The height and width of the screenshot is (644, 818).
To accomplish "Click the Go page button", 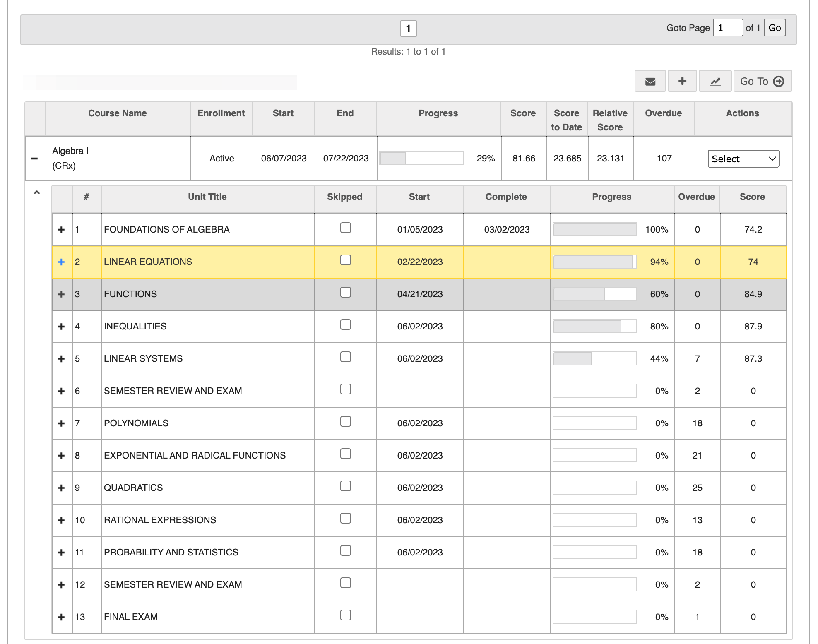I will (775, 28).
